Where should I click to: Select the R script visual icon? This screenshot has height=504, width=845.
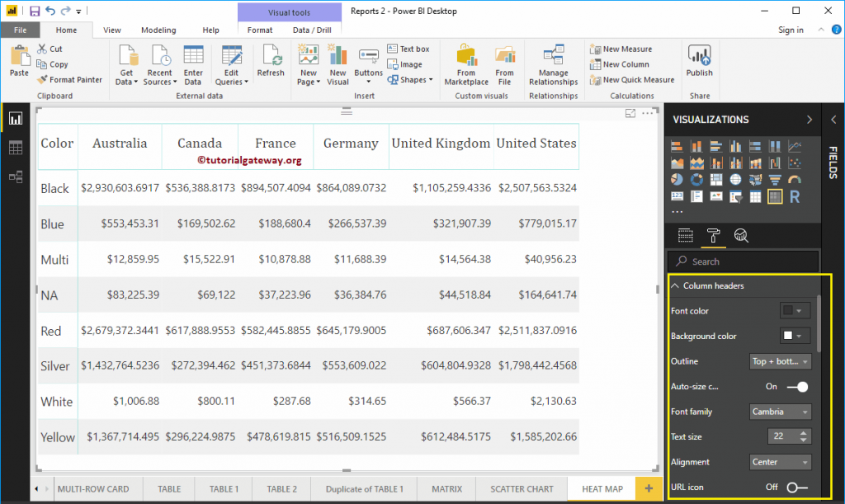tap(795, 196)
